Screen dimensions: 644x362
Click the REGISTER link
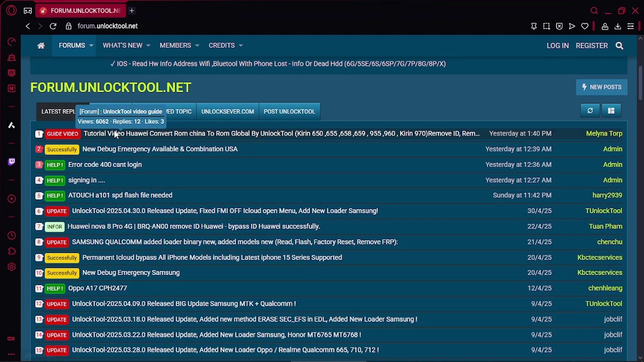592,45
